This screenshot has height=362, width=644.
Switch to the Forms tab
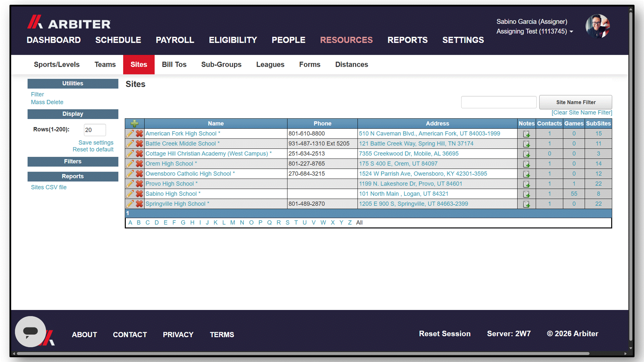(x=310, y=64)
